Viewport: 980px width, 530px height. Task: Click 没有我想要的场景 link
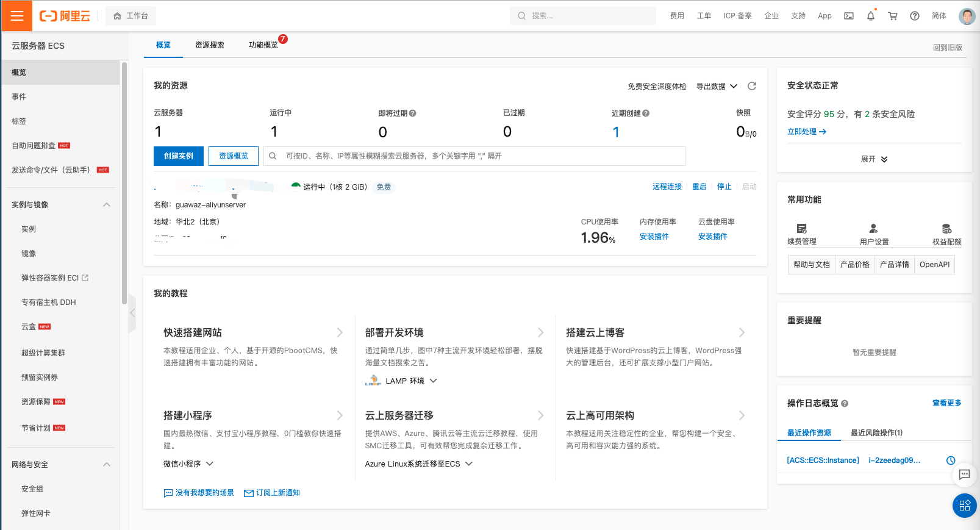(199, 493)
